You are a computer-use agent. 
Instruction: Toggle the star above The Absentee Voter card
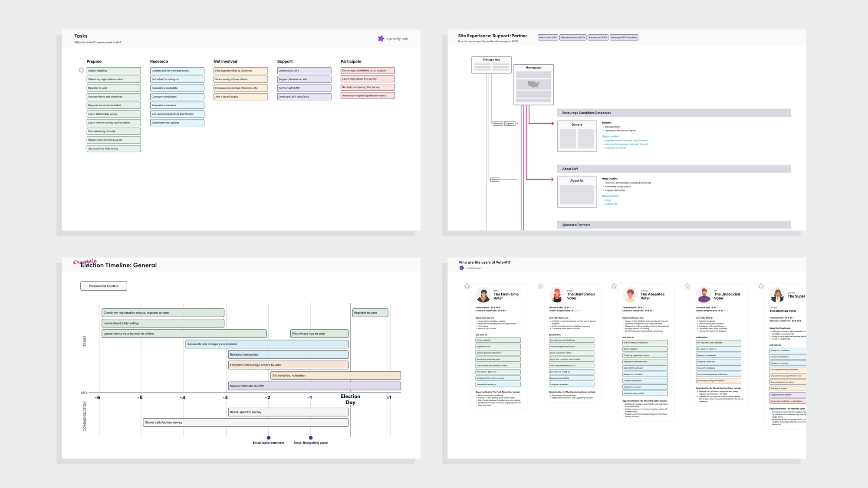click(614, 286)
